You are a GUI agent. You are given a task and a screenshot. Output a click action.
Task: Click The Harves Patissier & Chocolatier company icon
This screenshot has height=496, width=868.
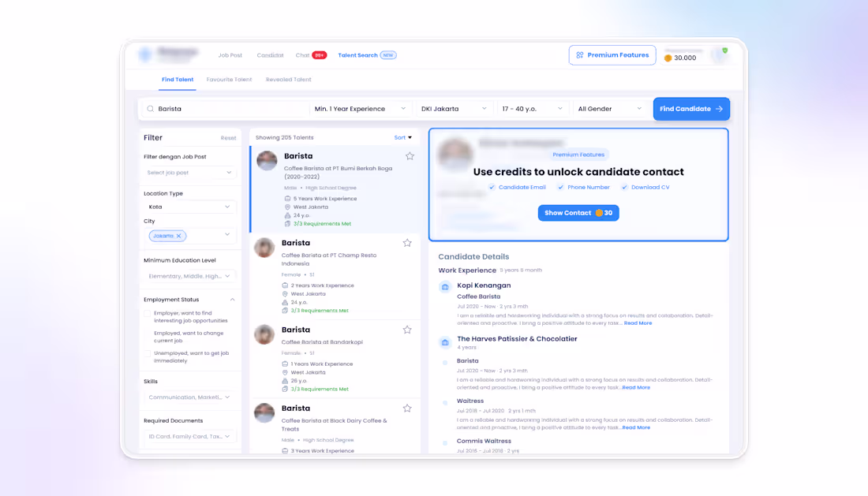pyautogui.click(x=445, y=342)
